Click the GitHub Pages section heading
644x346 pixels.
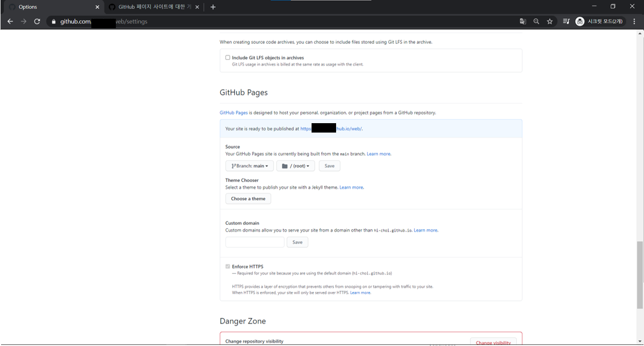point(244,92)
